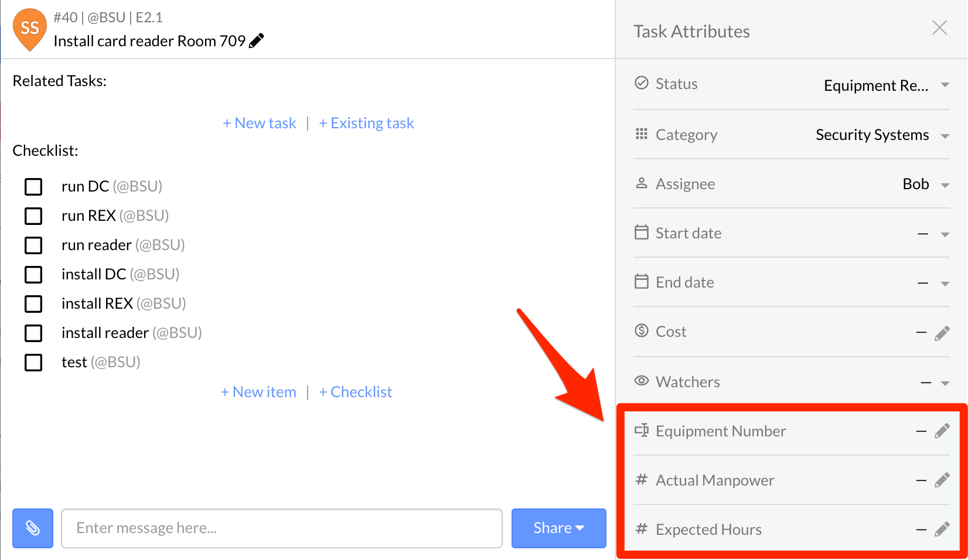Check the "run DC" checklist item
The image size is (968, 560).
click(x=33, y=187)
